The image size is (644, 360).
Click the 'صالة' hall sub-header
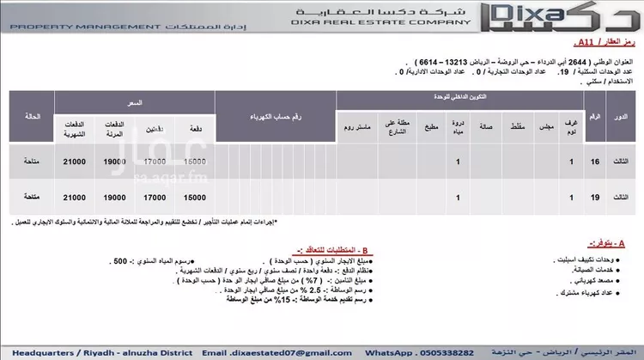[x=486, y=127]
